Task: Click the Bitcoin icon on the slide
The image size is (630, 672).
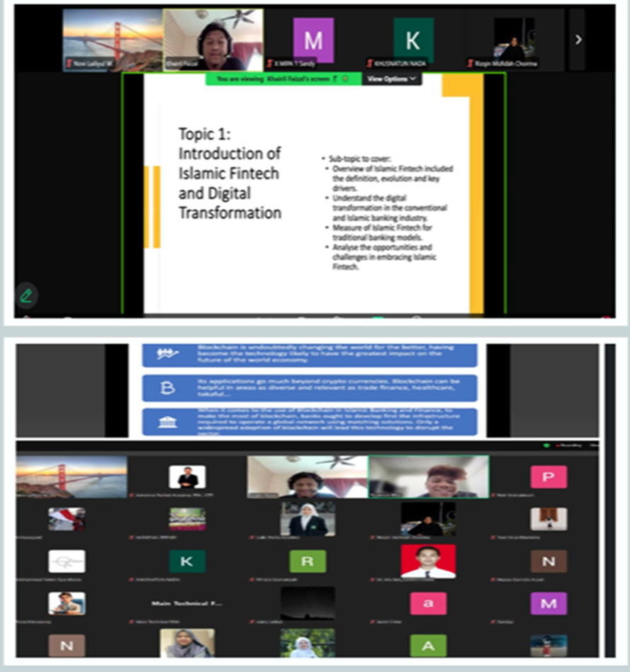Action: click(x=168, y=388)
